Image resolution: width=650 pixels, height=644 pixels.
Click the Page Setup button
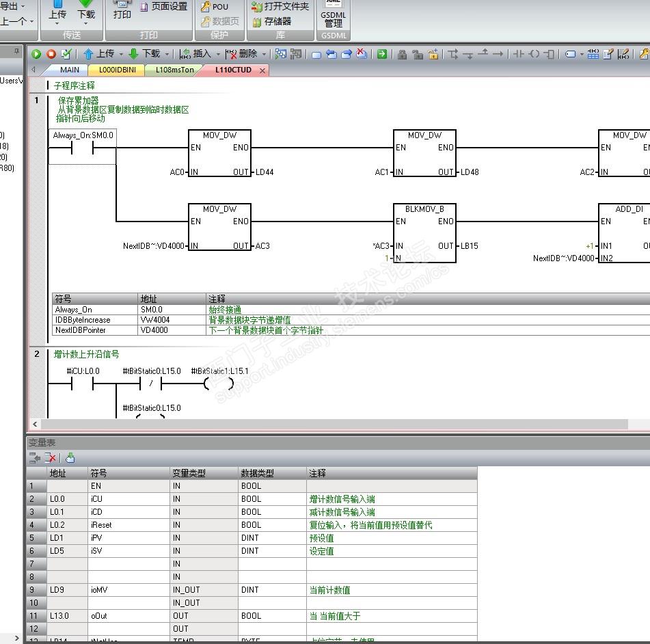pos(164,7)
